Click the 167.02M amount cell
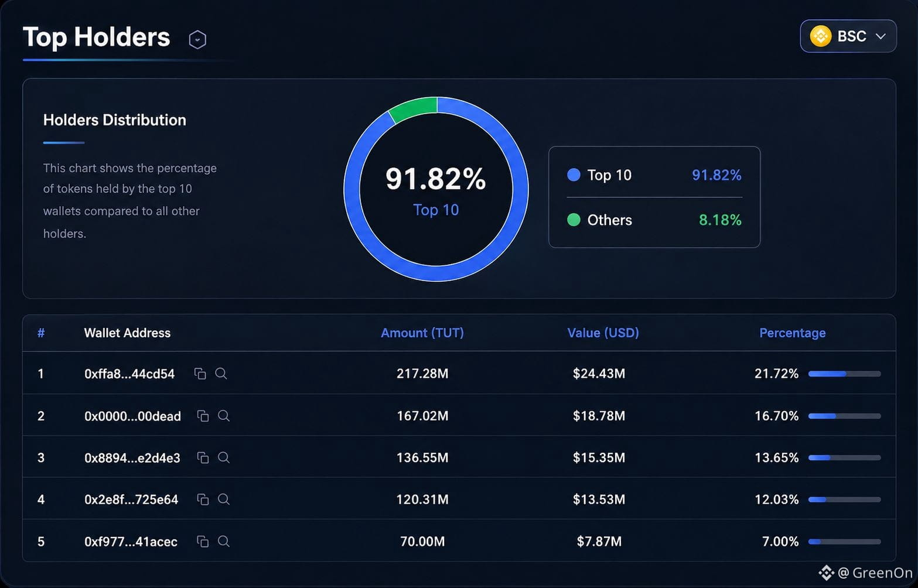 tap(422, 416)
